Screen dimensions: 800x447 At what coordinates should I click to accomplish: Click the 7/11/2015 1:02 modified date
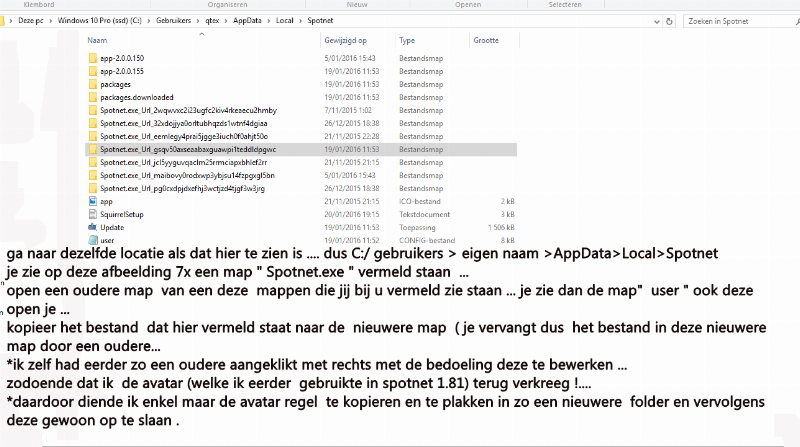(348, 110)
